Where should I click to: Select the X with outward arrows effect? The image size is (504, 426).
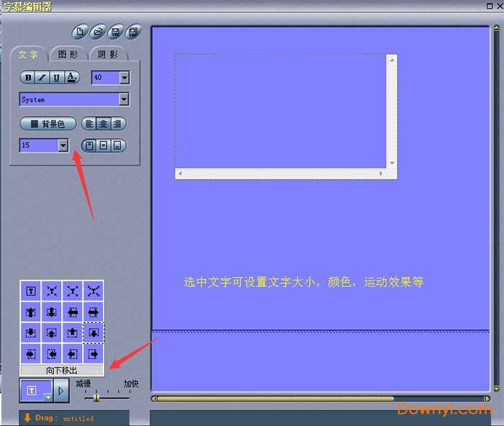point(72,291)
